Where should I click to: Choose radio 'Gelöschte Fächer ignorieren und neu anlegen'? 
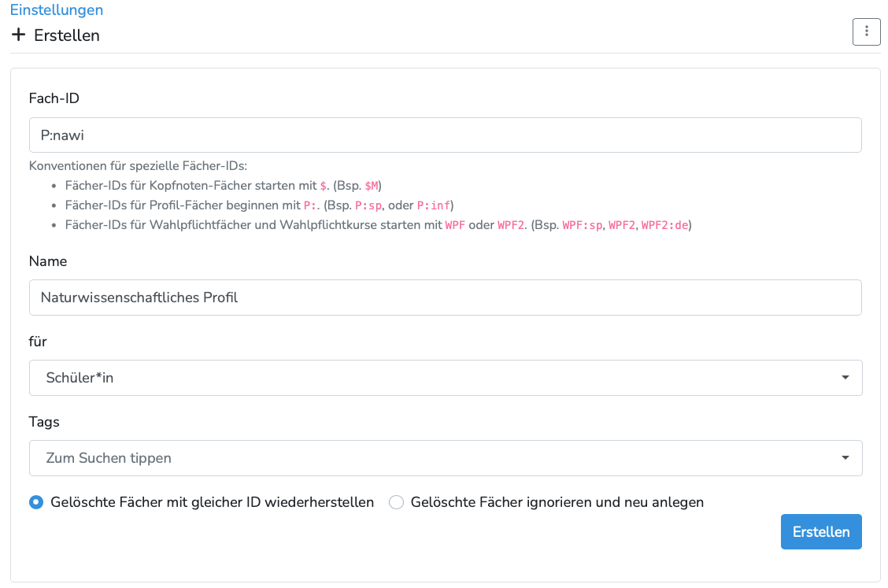click(x=396, y=502)
